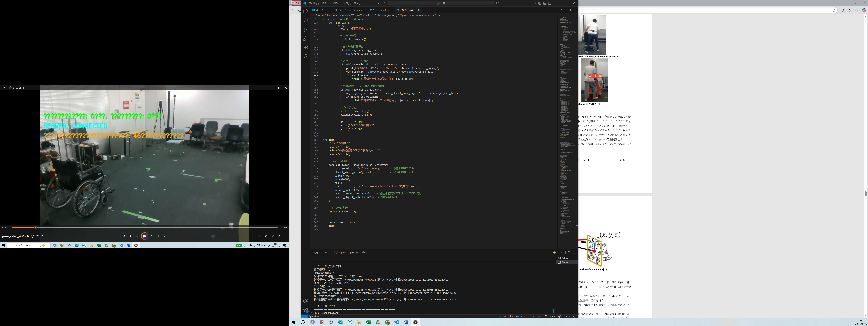The image size is (868, 326).
Task: Play the video in Media Player
Action: tap(145, 236)
